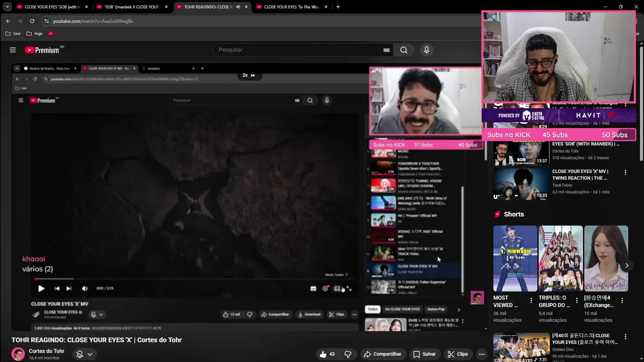The height and width of the screenshot is (362, 644).
Task: Switch to the 'SOB' (Imanbek X CLOSE YOUR tab
Action: point(132,7)
